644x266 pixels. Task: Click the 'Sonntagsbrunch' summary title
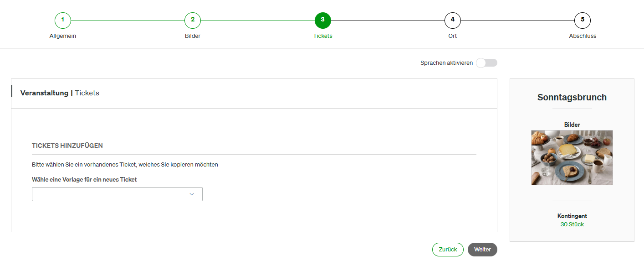pyautogui.click(x=572, y=97)
